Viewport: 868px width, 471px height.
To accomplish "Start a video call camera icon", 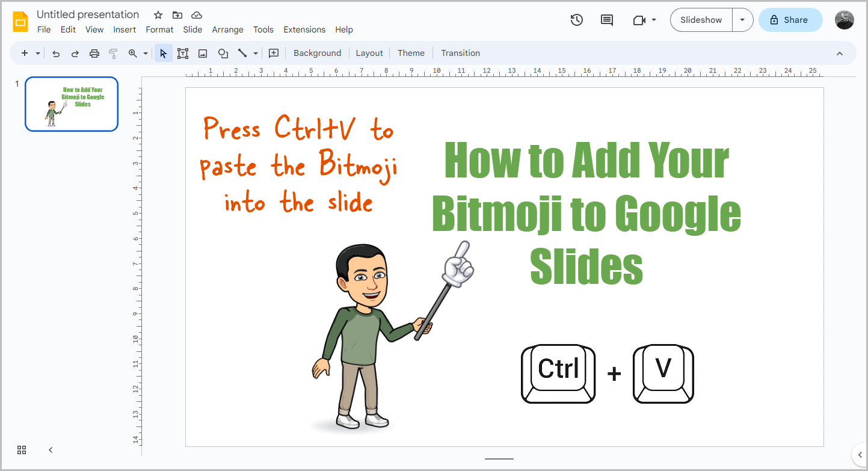I will click(639, 20).
